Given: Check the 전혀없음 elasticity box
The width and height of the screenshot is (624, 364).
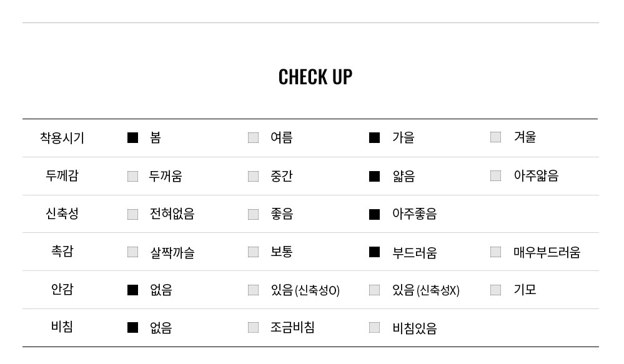Looking at the screenshot, I should (132, 214).
